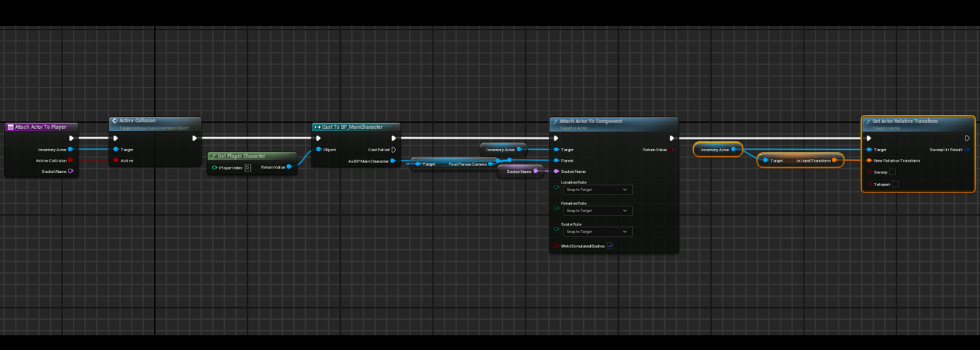Click the orange New Relative Transform input pin
The height and width of the screenshot is (350, 980).
(x=869, y=160)
